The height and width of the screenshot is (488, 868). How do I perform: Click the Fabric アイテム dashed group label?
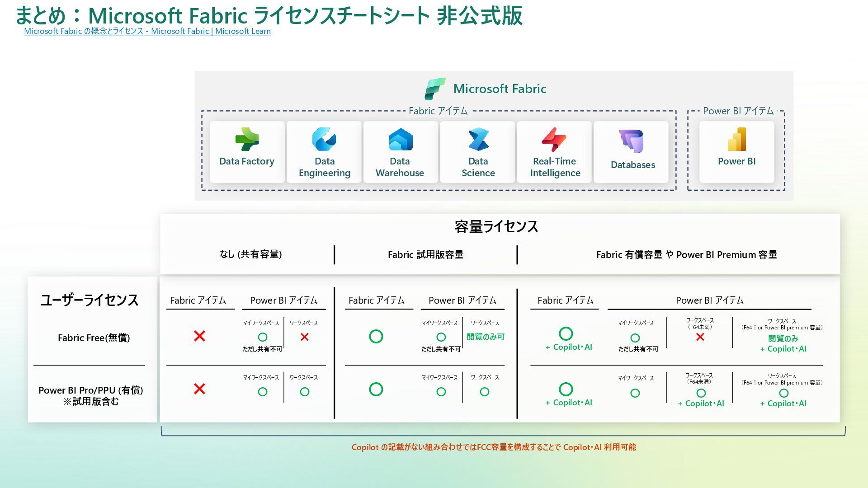(438, 111)
